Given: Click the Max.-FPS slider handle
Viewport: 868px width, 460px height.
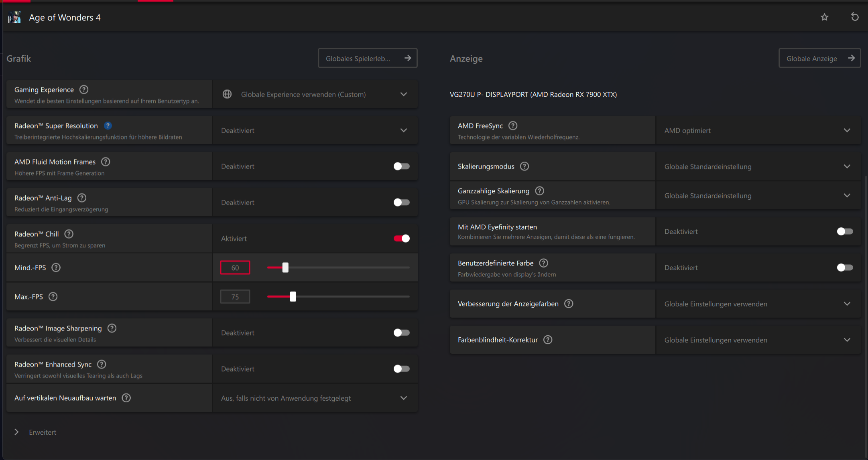Looking at the screenshot, I should click(293, 296).
